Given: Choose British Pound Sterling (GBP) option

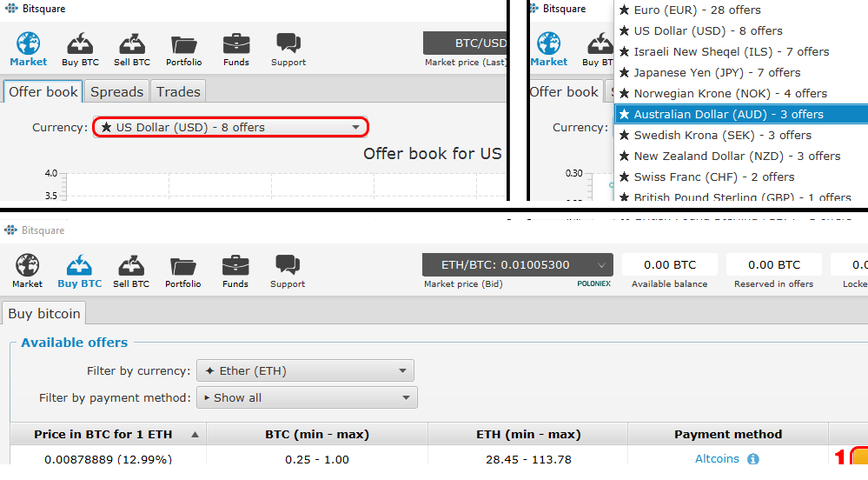Looking at the screenshot, I should (741, 195).
